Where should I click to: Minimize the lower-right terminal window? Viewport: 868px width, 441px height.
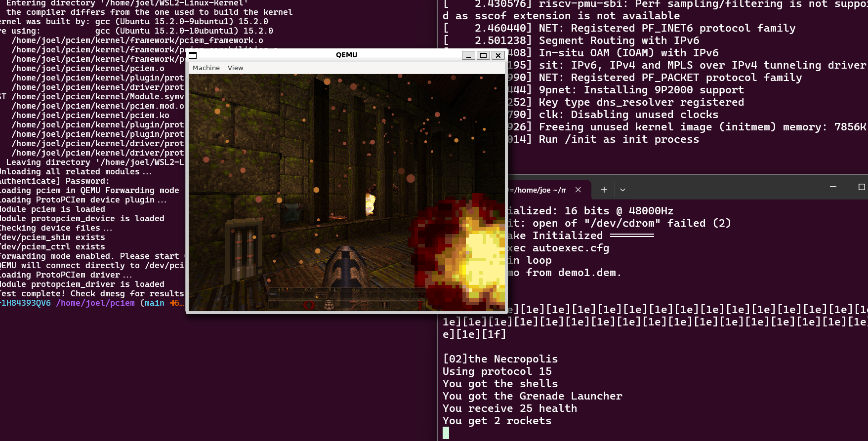pos(833,187)
